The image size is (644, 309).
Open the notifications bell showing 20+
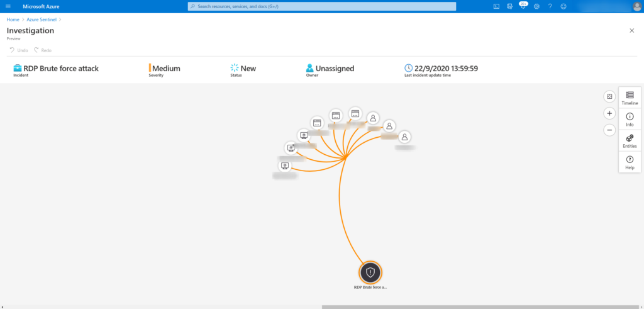523,6
